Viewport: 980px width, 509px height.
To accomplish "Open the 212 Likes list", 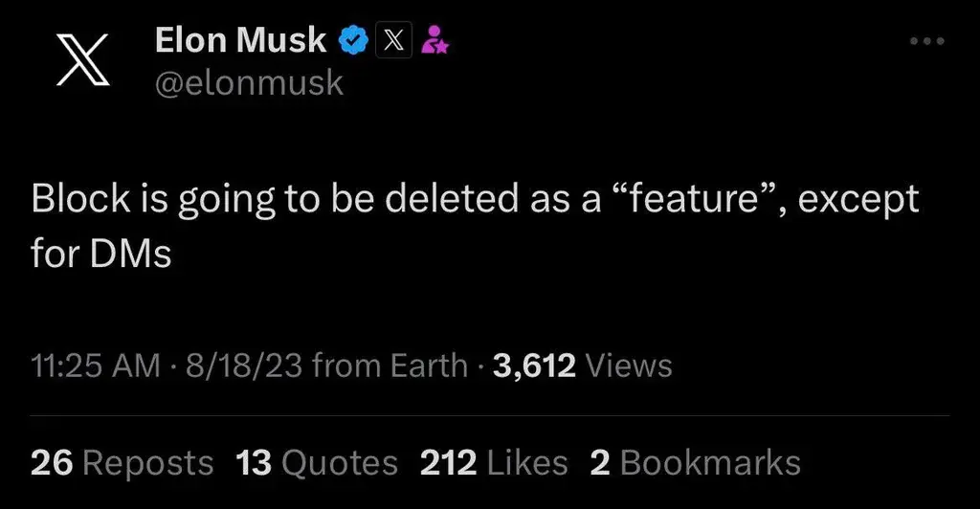I will (x=494, y=463).
